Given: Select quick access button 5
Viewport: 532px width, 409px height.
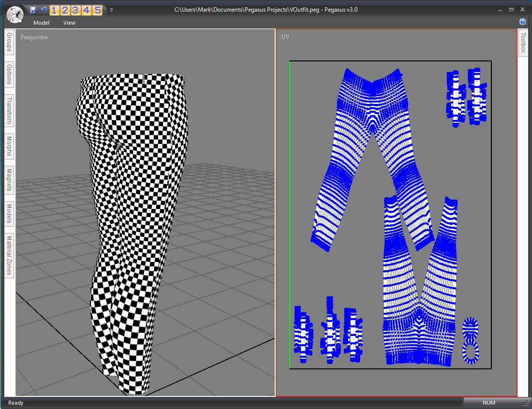Looking at the screenshot, I should pyautogui.click(x=98, y=10).
